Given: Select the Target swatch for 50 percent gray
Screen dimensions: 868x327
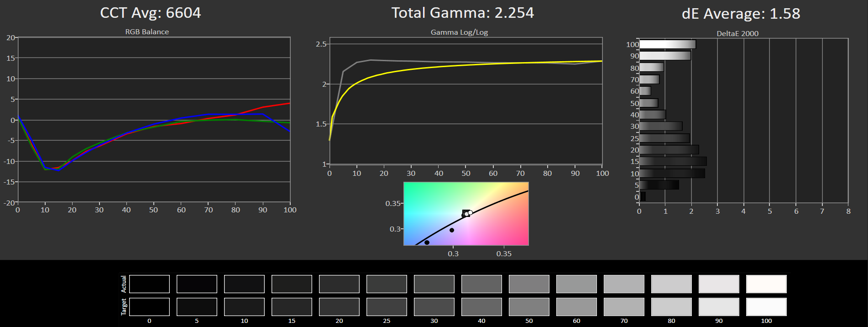Looking at the screenshot, I should pyautogui.click(x=529, y=307).
